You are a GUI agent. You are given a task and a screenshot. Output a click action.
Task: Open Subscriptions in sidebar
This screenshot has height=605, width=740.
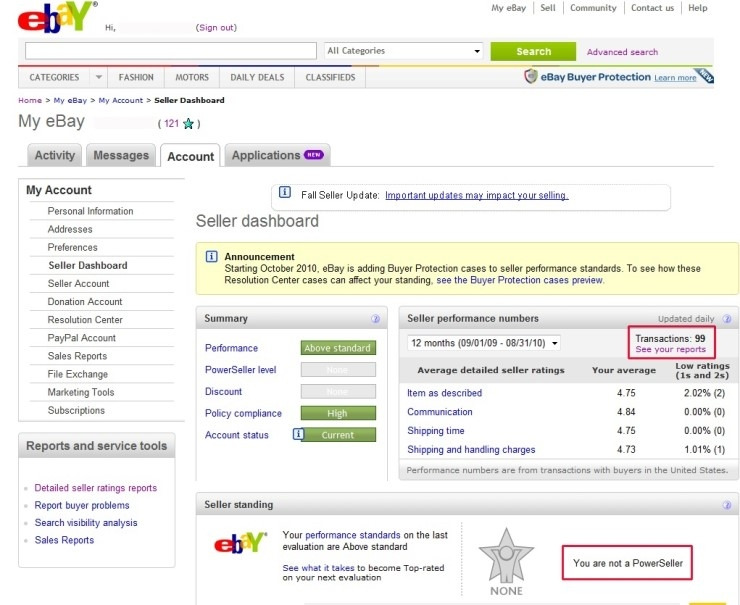click(x=76, y=411)
